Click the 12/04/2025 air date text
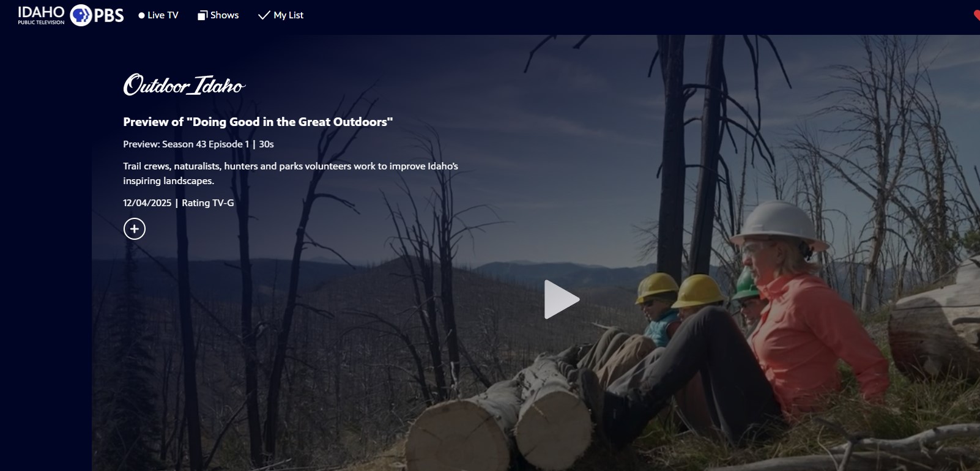Screen dimensions: 980x471 pos(147,203)
